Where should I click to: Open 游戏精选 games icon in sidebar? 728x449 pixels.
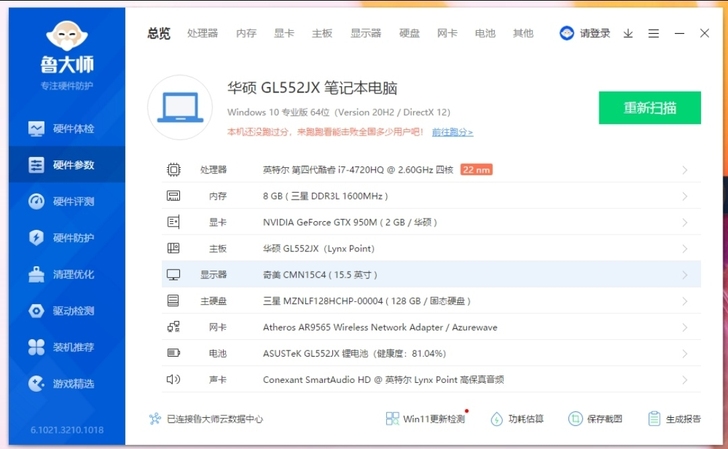coord(36,384)
